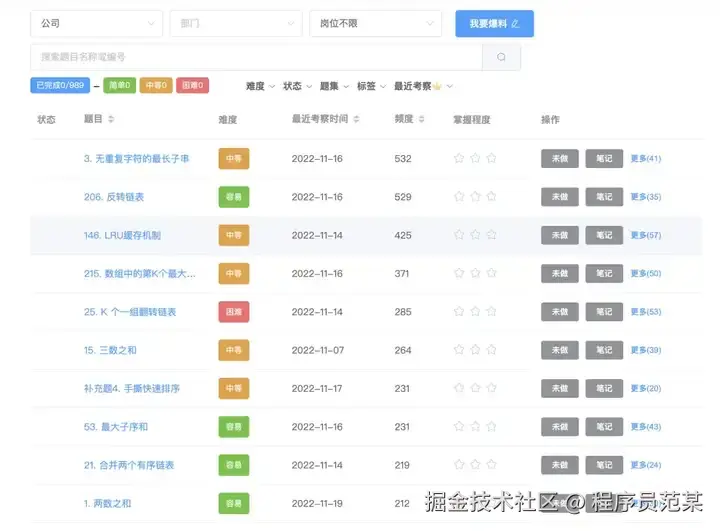
Task: Open the 标签 filter menu
Action: (371, 86)
